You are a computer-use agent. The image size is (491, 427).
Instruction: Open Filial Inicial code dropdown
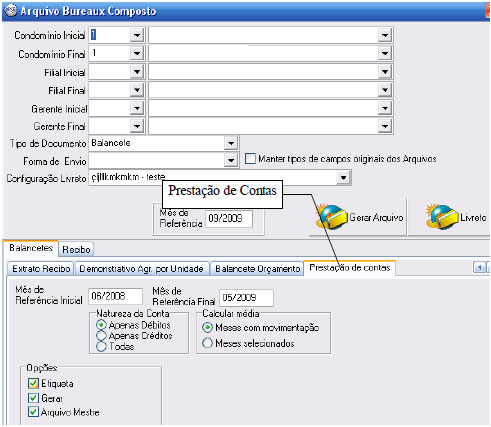137,72
